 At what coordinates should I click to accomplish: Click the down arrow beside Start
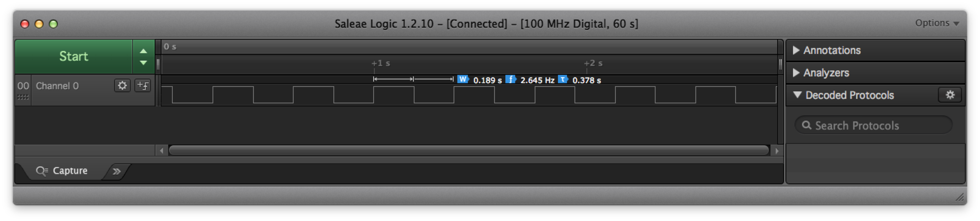click(143, 63)
